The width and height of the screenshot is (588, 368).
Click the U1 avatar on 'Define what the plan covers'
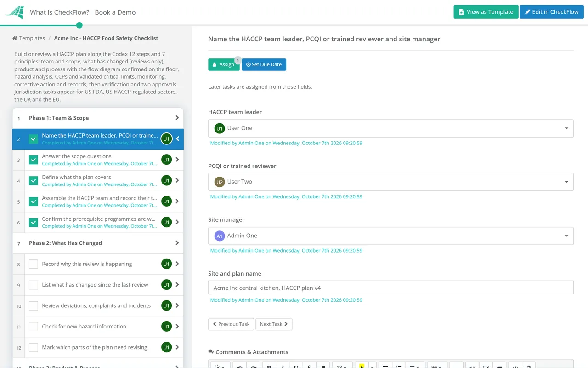pos(166,181)
